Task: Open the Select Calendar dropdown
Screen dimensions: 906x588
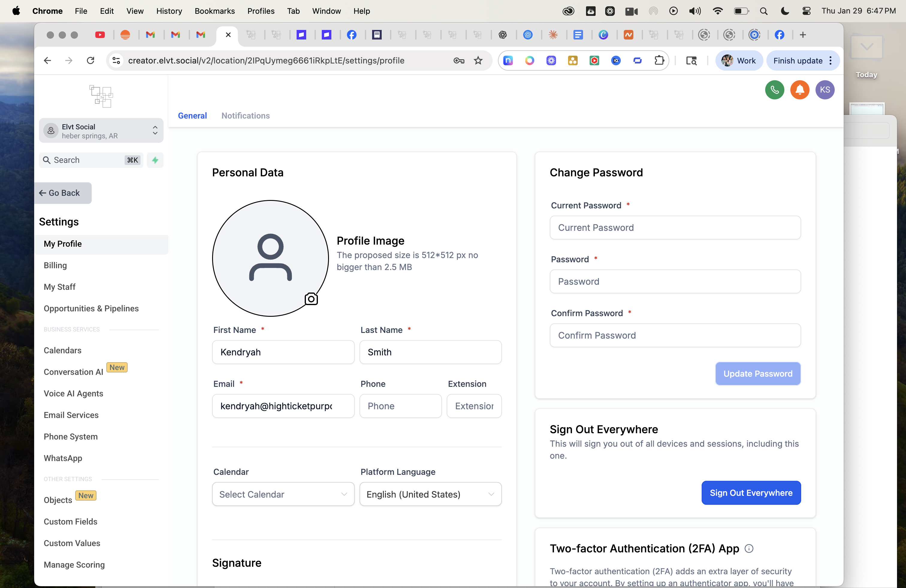Action: (283, 494)
